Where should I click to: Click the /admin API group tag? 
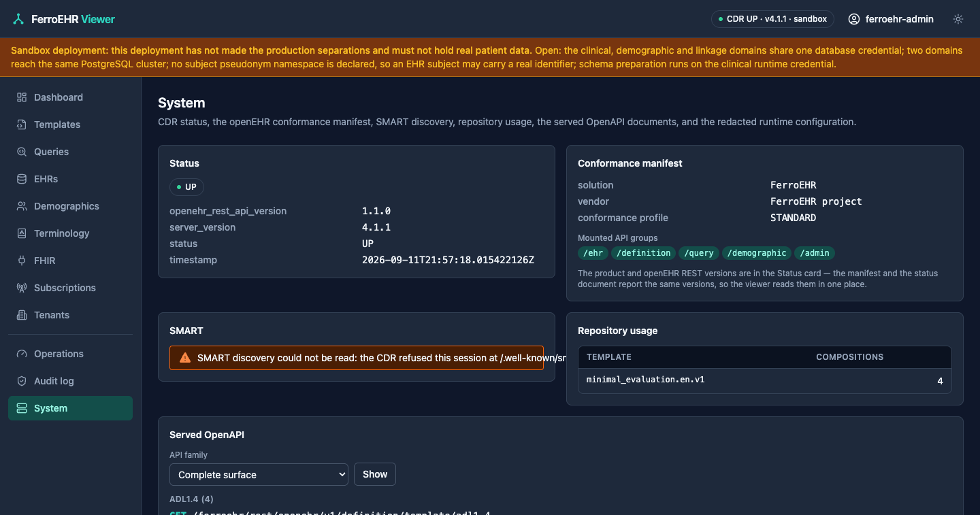point(815,253)
